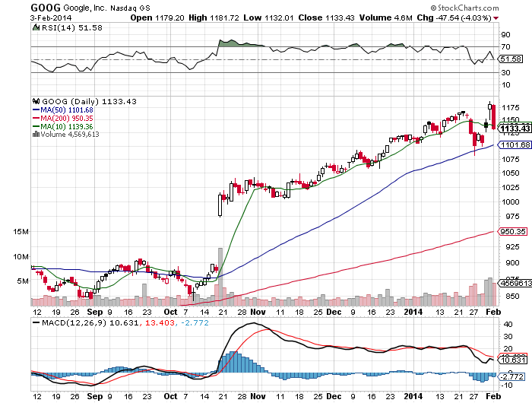
Task: Click the 2014 label on price chart axis
Action: click(x=413, y=312)
